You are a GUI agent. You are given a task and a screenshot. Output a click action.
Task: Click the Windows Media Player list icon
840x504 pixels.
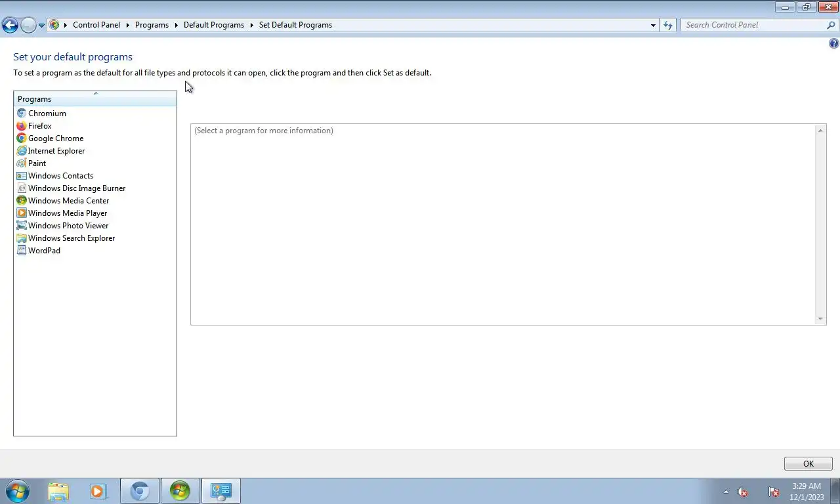[22, 213]
